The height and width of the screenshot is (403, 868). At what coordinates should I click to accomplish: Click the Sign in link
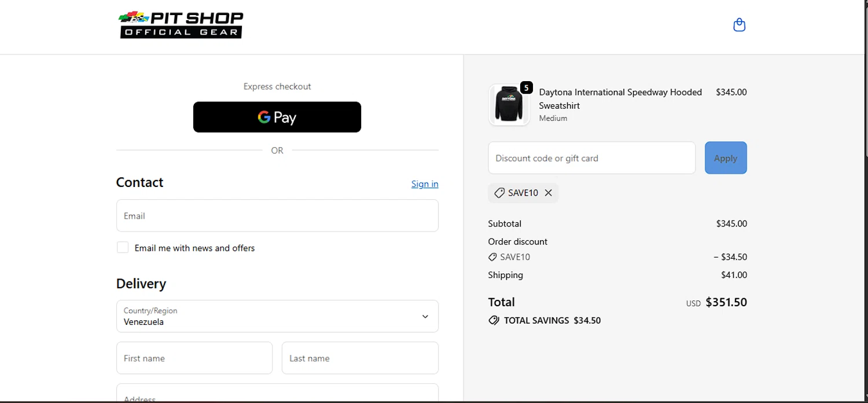425,184
